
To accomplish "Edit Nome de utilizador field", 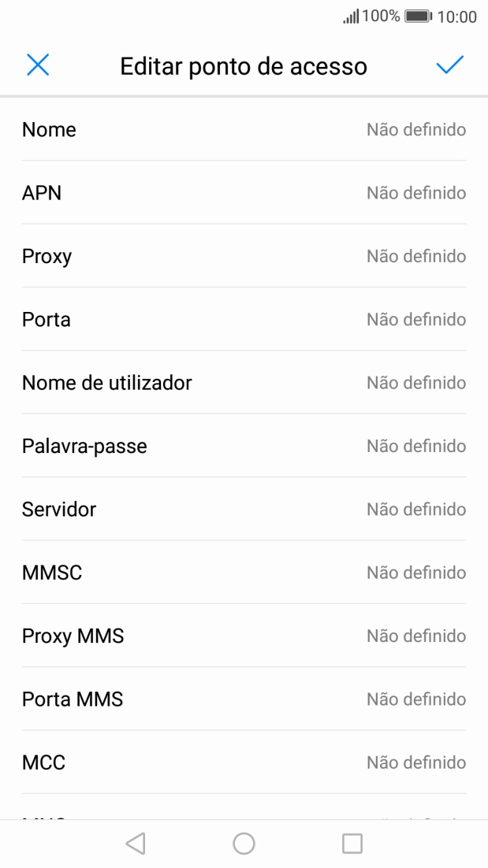I will [x=244, y=383].
